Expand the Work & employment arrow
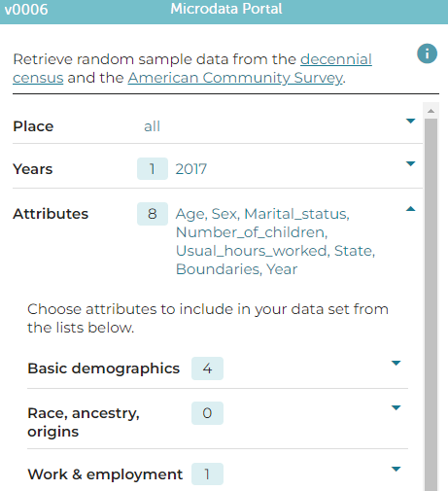 pyautogui.click(x=396, y=469)
